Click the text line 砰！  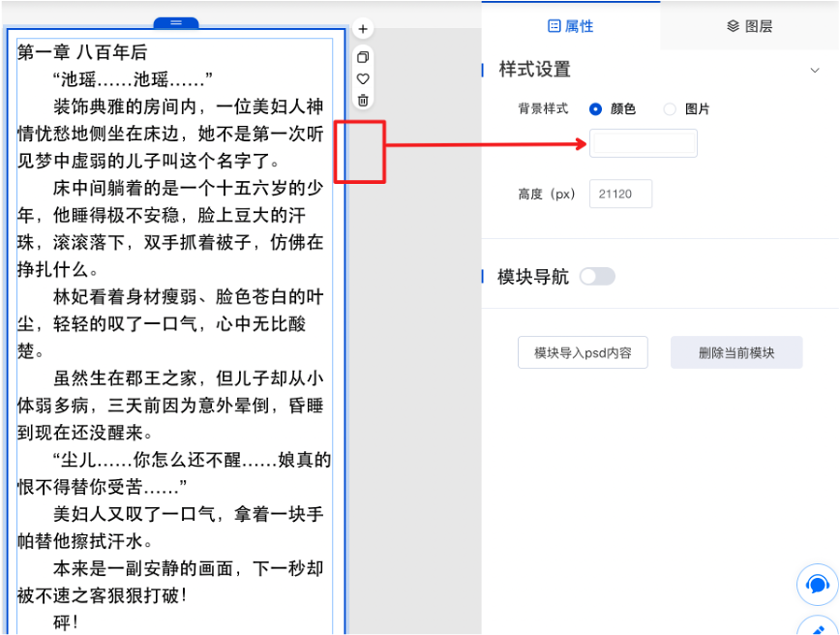[x=66, y=621]
